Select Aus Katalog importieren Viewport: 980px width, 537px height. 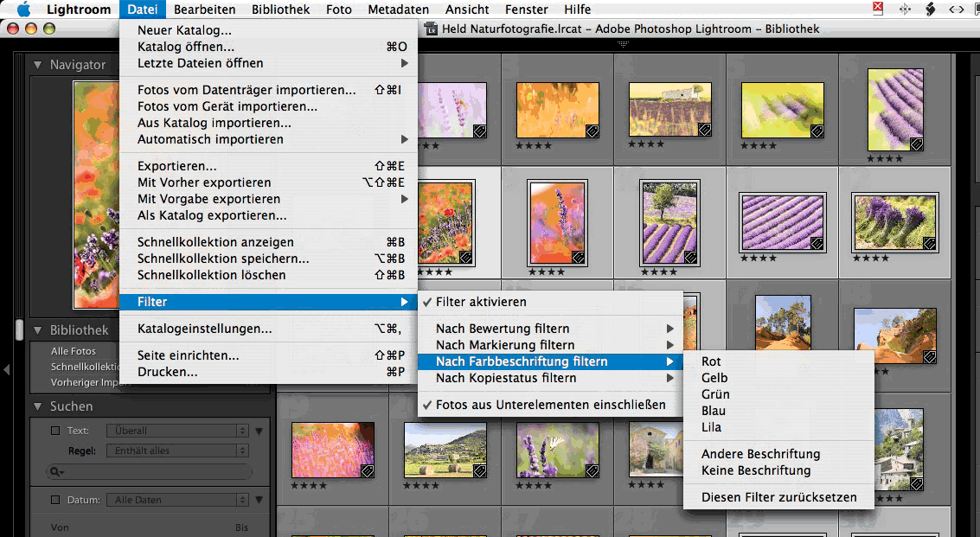(x=268, y=123)
